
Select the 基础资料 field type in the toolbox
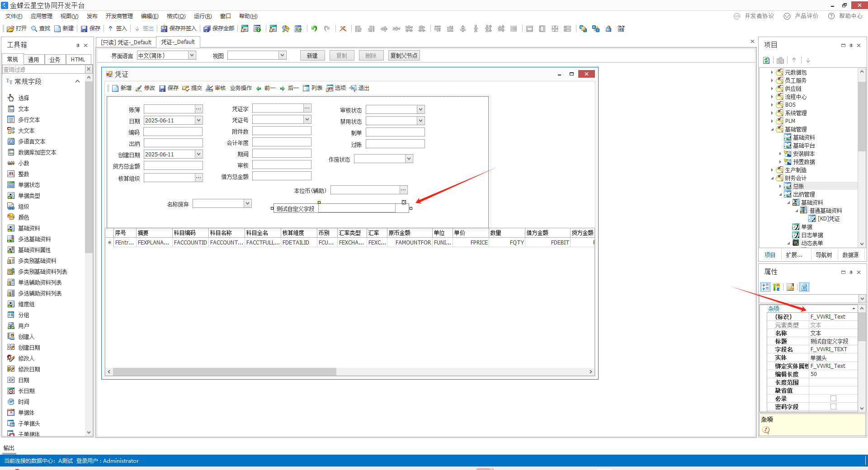(29, 228)
